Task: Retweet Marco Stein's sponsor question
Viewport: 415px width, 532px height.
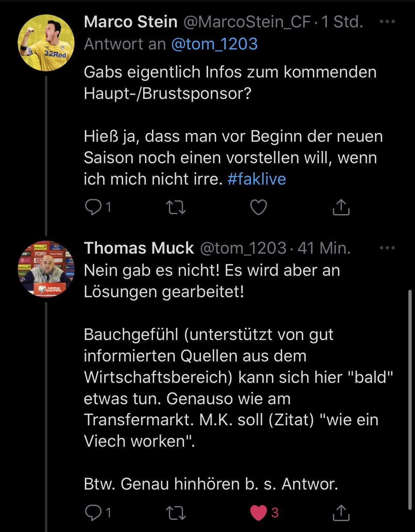Action: point(176,207)
